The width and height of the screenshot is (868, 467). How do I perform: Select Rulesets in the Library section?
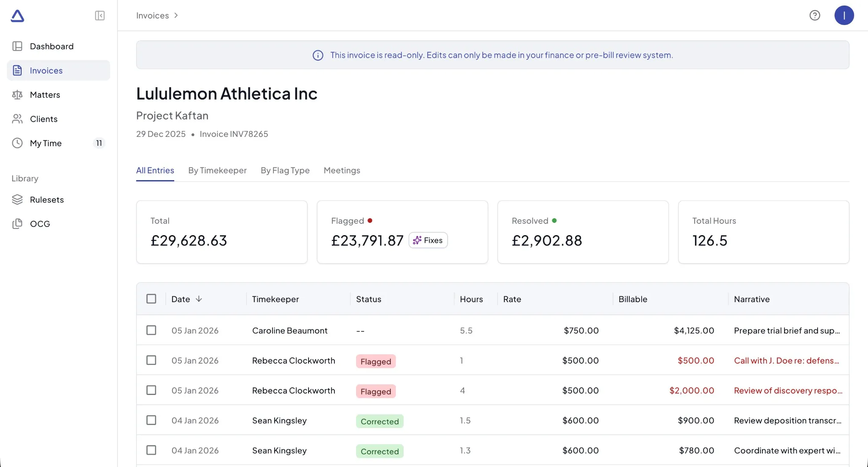click(47, 199)
